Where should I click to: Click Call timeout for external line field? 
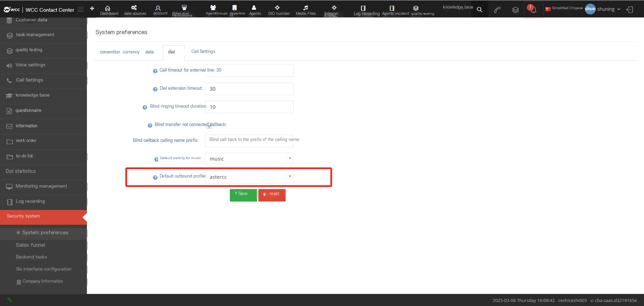249,71
